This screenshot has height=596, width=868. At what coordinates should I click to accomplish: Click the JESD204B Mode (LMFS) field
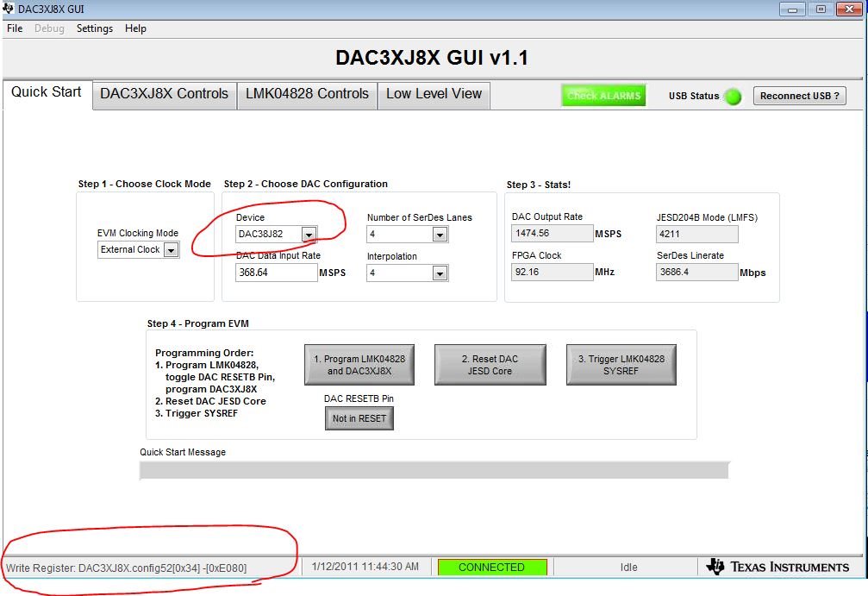tap(697, 234)
